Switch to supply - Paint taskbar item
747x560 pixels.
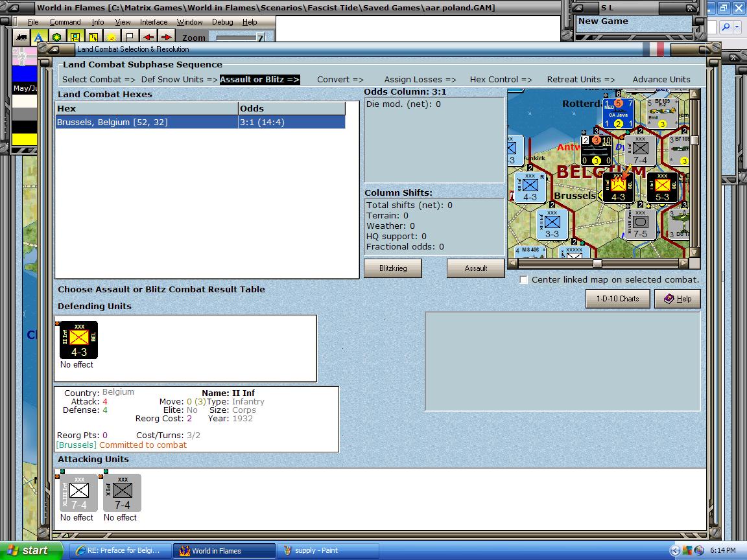coord(329,550)
